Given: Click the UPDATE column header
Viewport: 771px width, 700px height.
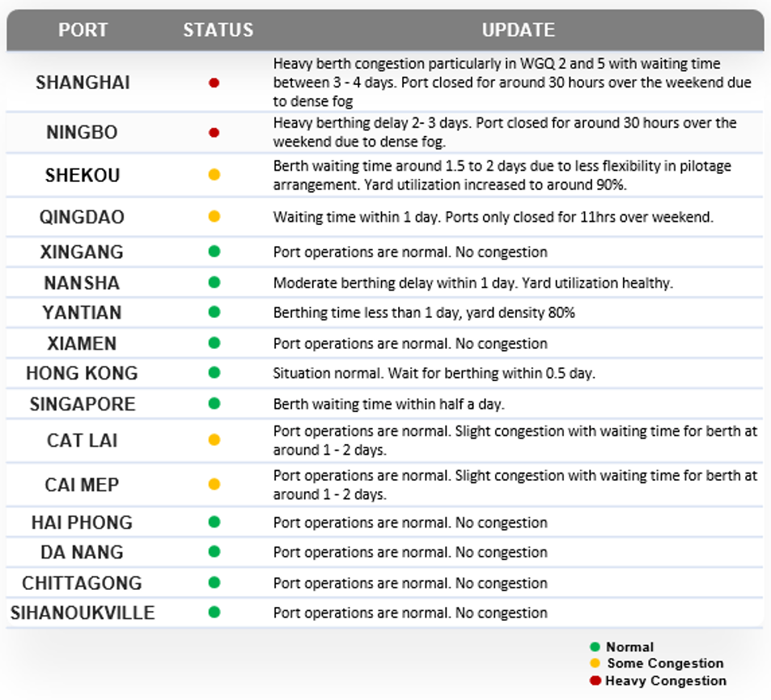Looking at the screenshot, I should (519, 30).
